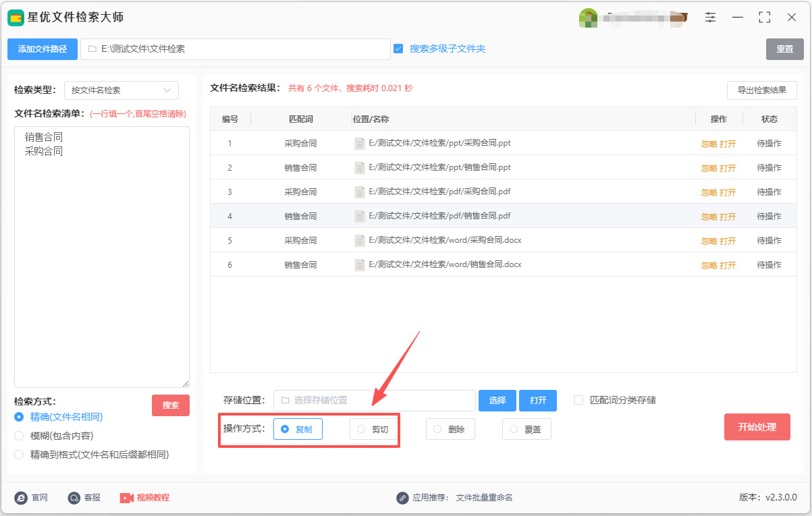Click 匹配词 cell 采购合同 in row 3
The image size is (812, 516).
pyautogui.click(x=300, y=192)
